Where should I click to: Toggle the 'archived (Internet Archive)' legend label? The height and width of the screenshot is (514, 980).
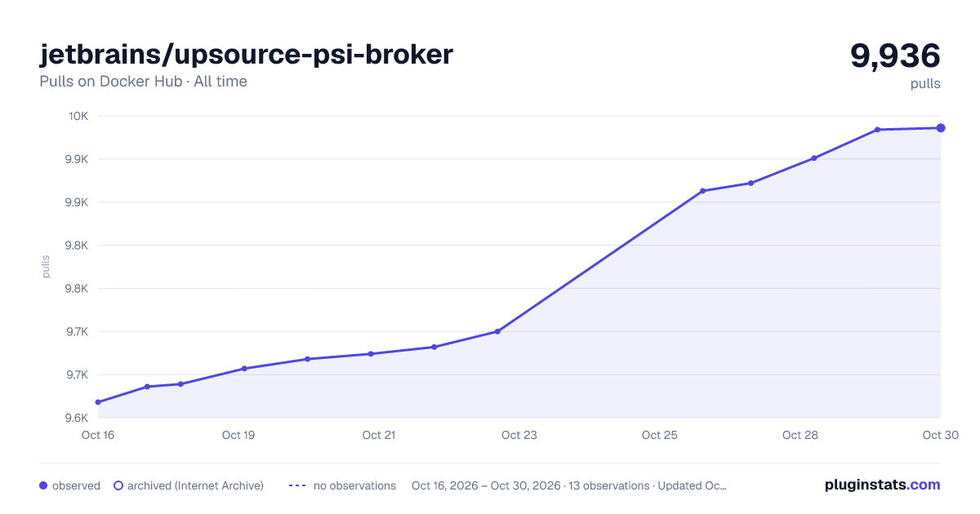(x=195, y=485)
